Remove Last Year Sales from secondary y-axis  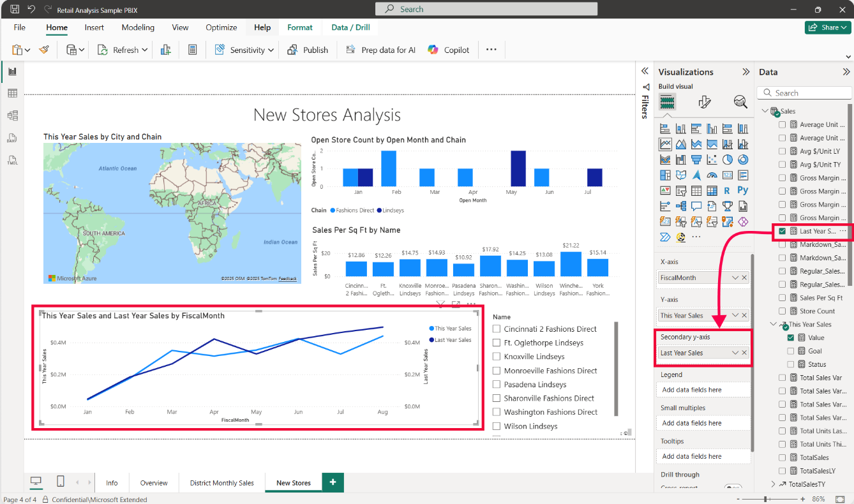click(744, 353)
